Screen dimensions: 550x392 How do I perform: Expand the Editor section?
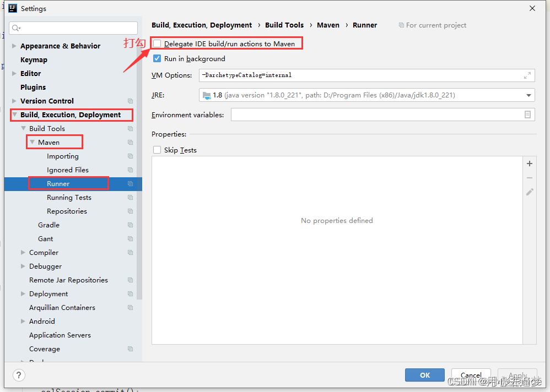tap(14, 73)
